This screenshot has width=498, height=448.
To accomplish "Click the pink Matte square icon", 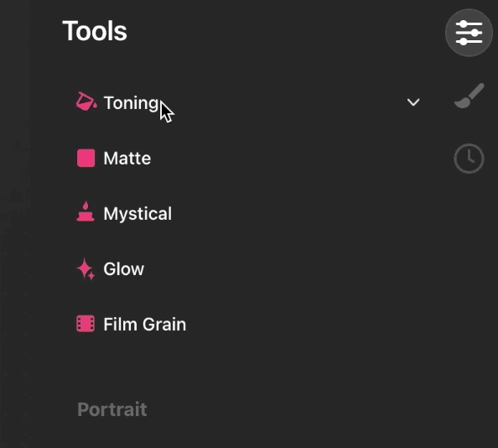I will tap(86, 158).
